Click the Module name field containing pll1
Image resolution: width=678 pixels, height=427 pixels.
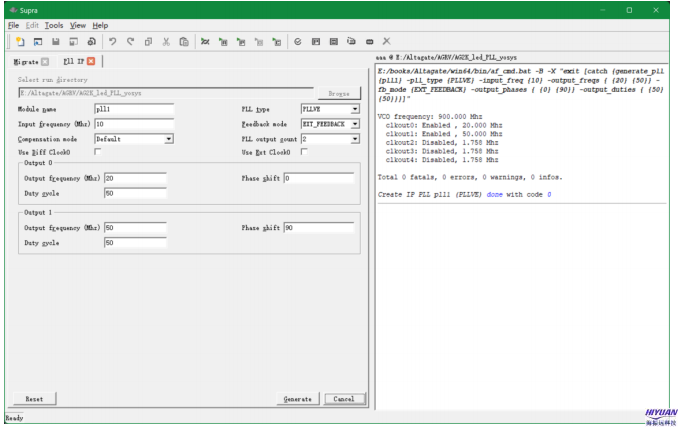click(x=134, y=109)
